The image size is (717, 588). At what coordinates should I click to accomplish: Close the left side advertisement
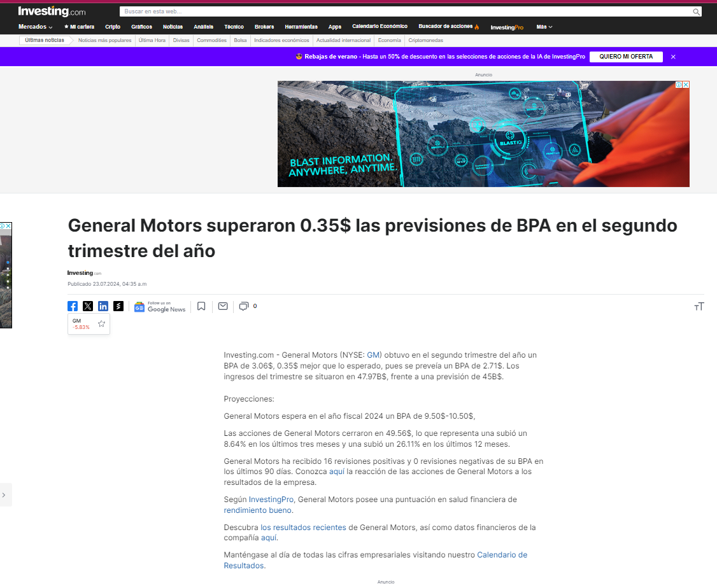pos(8,226)
